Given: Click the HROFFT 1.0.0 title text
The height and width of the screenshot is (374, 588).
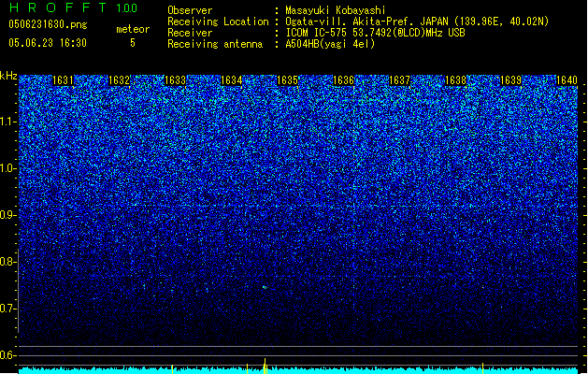Looking at the screenshot, I should click(74, 7).
